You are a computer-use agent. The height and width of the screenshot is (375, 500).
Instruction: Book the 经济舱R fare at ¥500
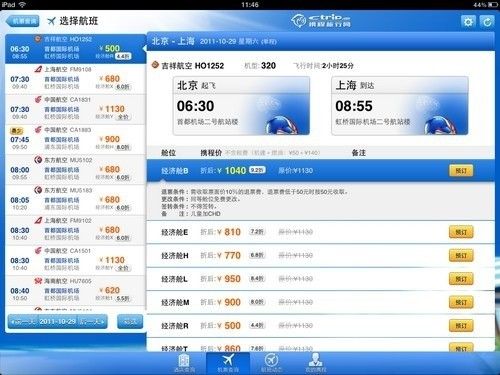point(461,326)
